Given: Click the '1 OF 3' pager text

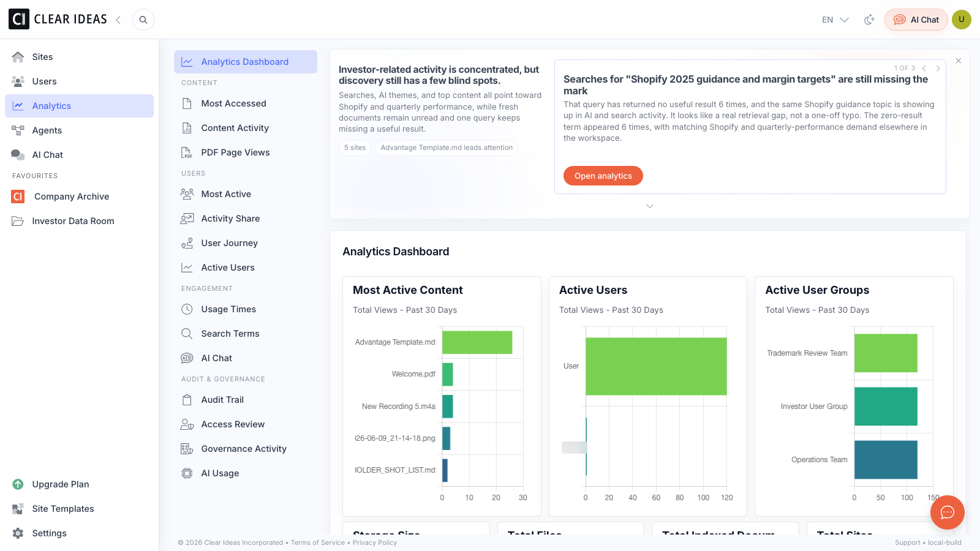Looking at the screenshot, I should click(x=904, y=69).
